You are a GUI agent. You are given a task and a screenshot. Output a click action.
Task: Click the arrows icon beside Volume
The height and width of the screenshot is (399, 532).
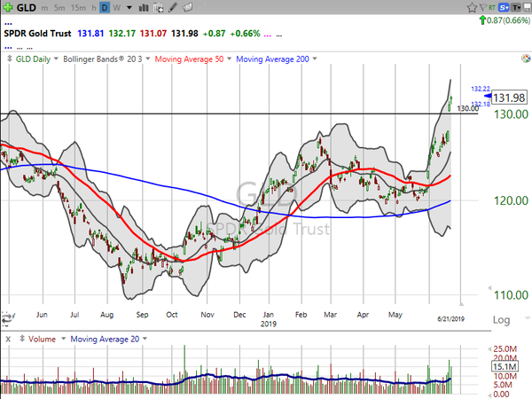tap(22, 339)
